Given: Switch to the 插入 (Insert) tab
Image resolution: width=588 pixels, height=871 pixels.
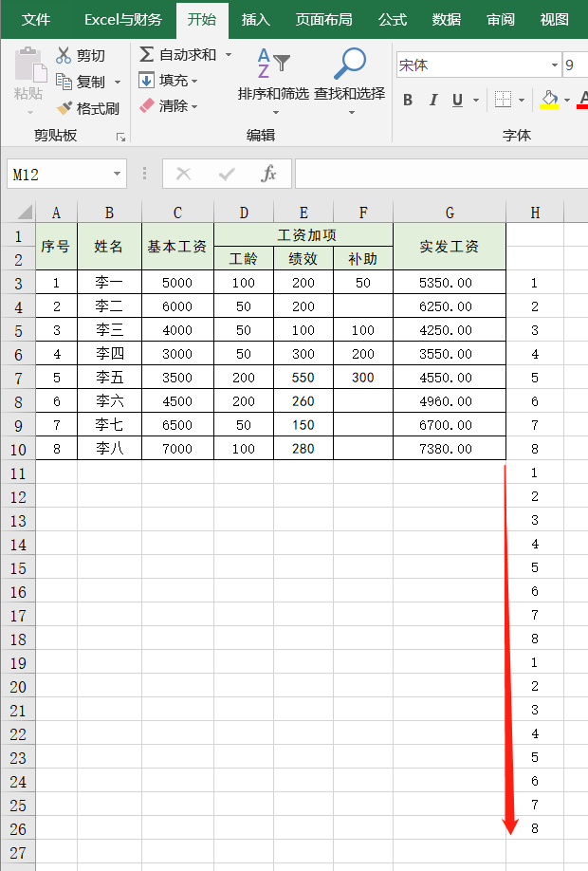Looking at the screenshot, I should 255,19.
